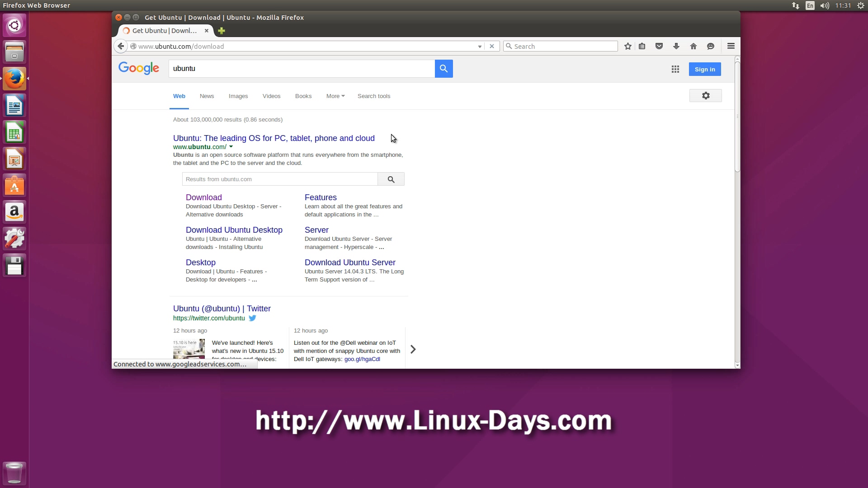The width and height of the screenshot is (868, 488).
Task: Open the www.ubuntu.com result options arrow
Action: tap(231, 147)
